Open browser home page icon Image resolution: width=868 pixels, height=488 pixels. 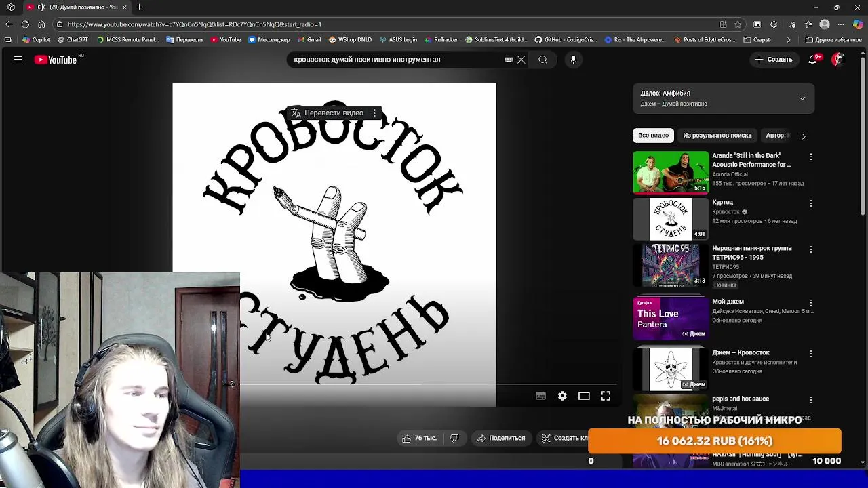(x=41, y=24)
